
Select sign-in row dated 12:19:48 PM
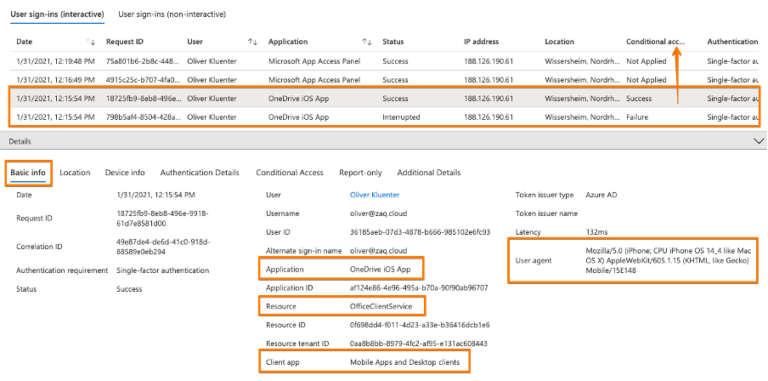click(384, 62)
